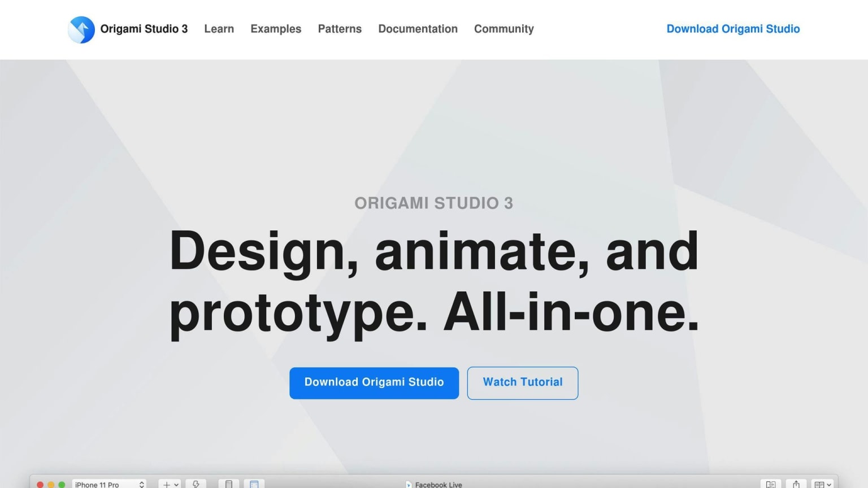
Task: Click the share export toolbar icon
Action: pyautogui.click(x=796, y=484)
